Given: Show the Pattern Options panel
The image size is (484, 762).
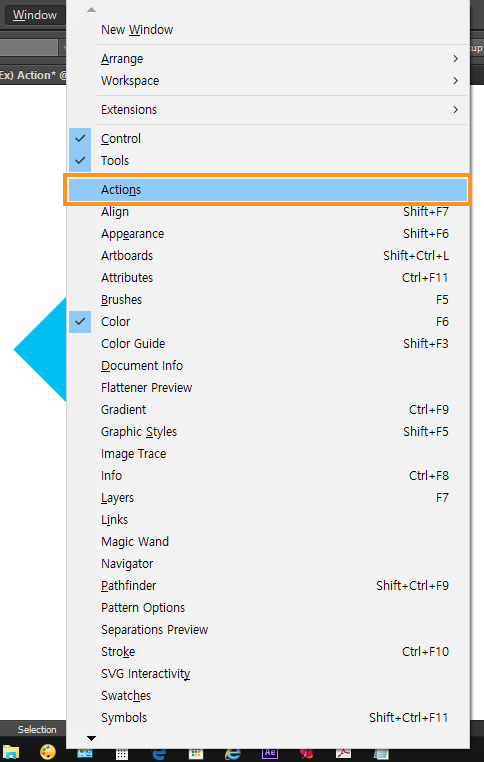Looking at the screenshot, I should [268, 608].
